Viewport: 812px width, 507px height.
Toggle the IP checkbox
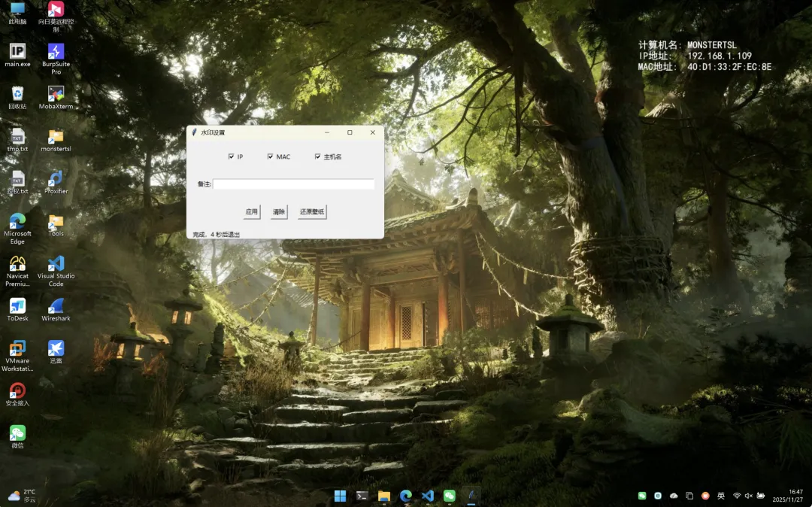click(235, 156)
